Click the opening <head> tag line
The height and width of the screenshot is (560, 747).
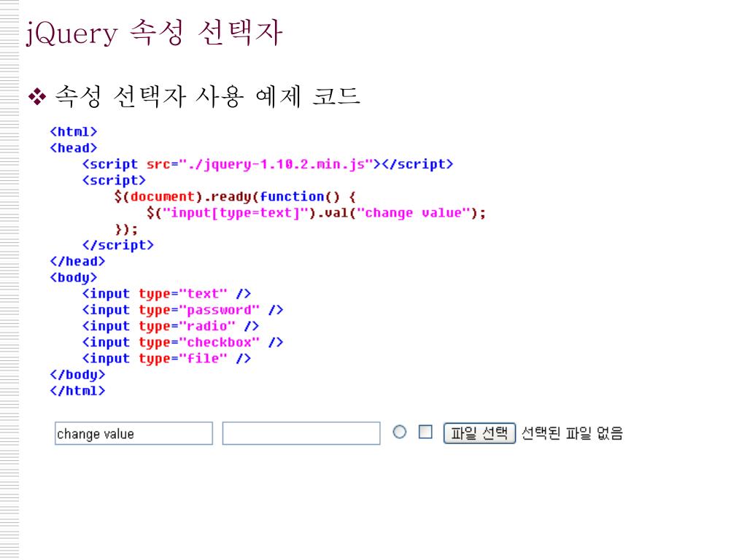[74, 147]
